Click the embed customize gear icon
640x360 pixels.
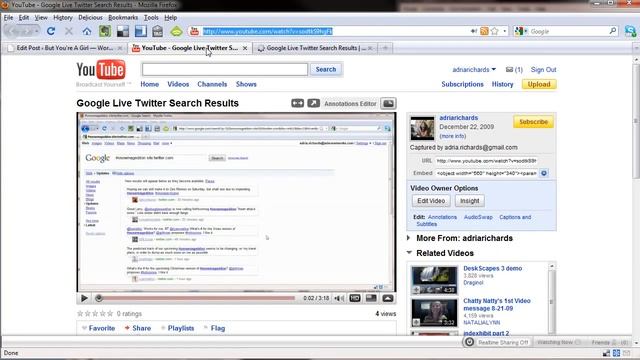pos(544,173)
